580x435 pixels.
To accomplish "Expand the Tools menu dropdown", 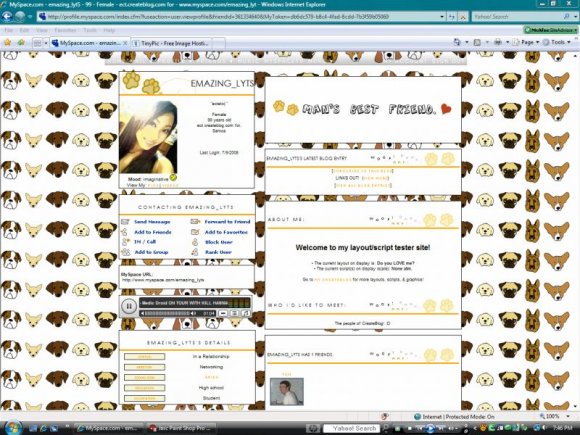I will click(x=569, y=43).
